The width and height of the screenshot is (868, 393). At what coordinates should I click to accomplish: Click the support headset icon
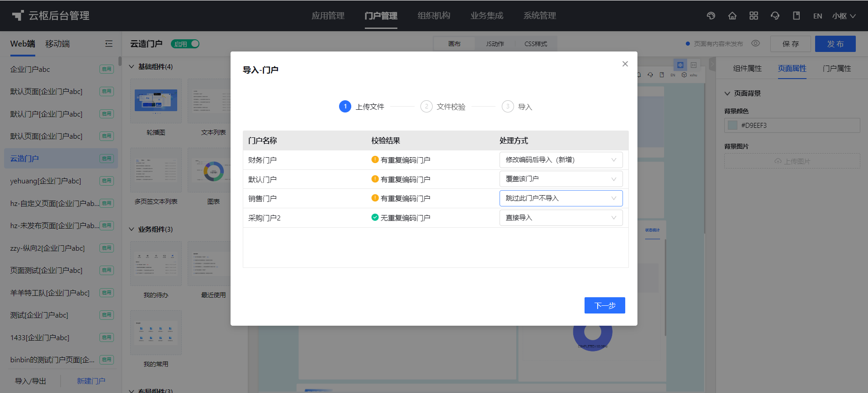coord(775,16)
